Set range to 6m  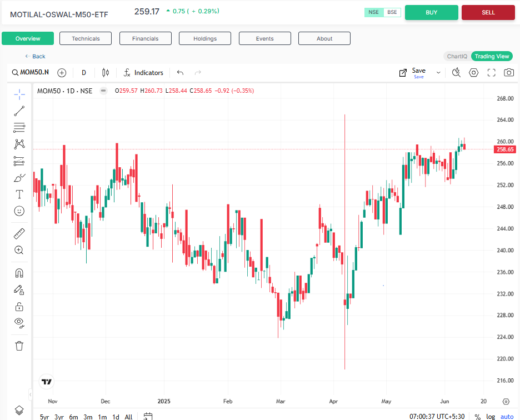74,417
